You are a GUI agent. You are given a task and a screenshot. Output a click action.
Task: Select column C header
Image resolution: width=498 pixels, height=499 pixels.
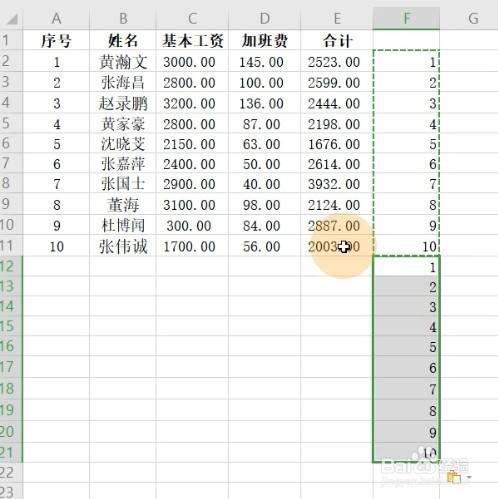192,19
